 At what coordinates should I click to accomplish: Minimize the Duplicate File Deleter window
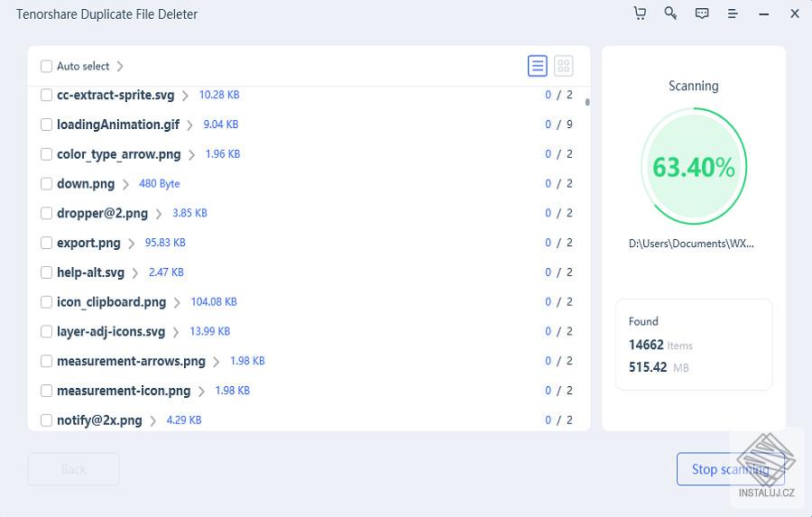[x=764, y=14]
